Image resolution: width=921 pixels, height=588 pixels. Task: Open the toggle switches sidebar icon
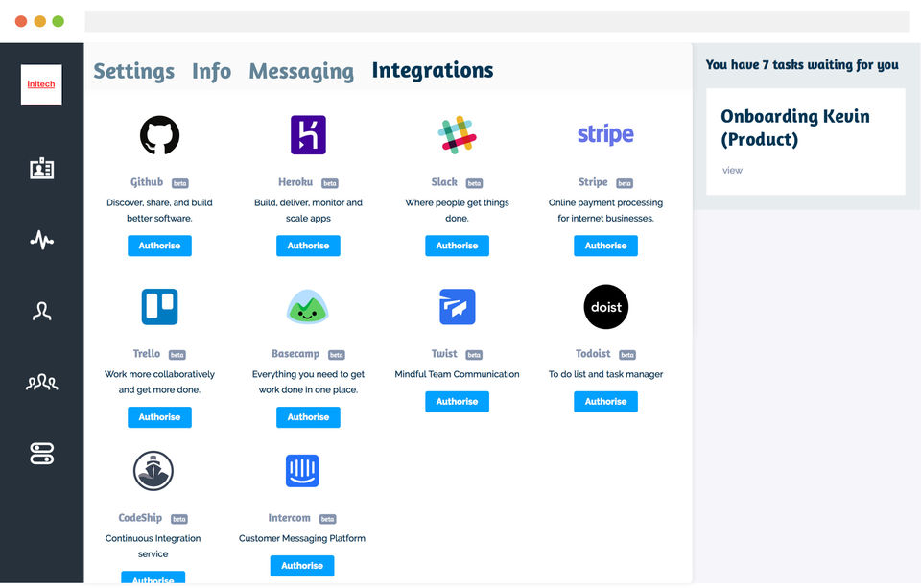pyautogui.click(x=41, y=455)
